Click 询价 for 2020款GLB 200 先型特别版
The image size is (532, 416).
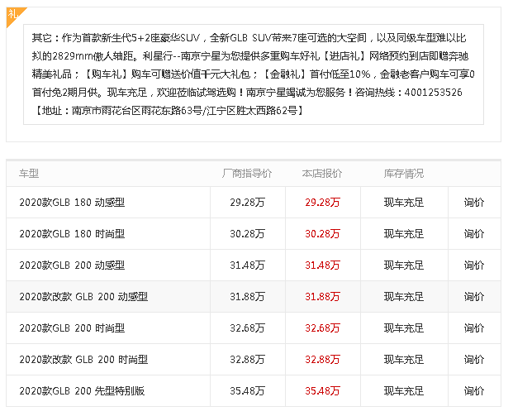click(474, 391)
